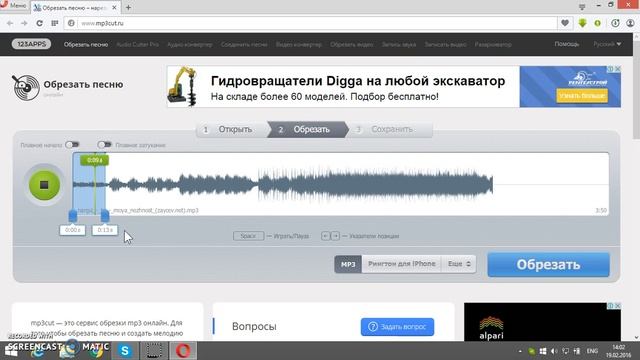Image resolution: width=640 pixels, height=360 pixels.
Task: Open "Audio Cutter Pro" in navigation
Action: pos(138,44)
